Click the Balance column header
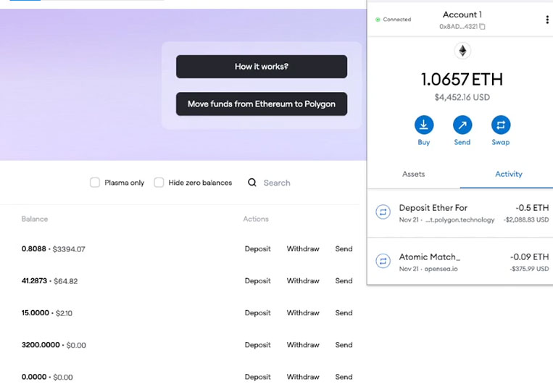Viewport: 553px width, 392px height. click(x=35, y=219)
